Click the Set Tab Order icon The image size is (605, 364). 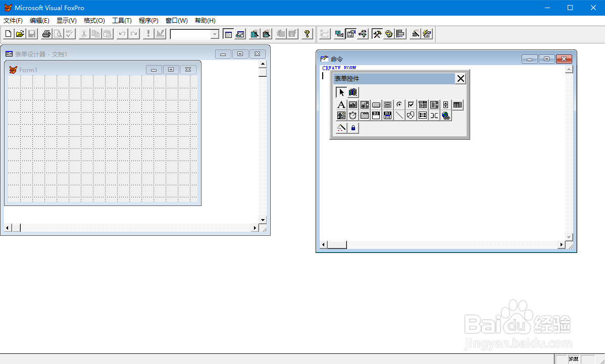(x=325, y=34)
